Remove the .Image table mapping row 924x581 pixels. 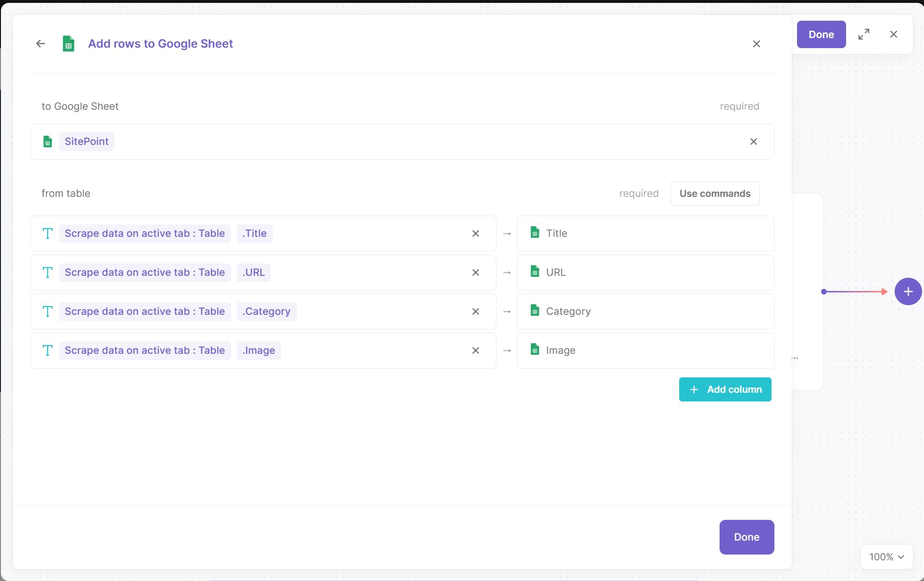tap(475, 350)
